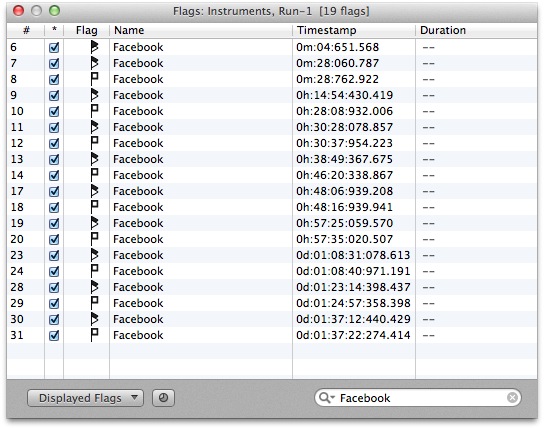Image resolution: width=544 pixels, height=429 pixels.
Task: Uncheck the checkbox for flag 24
Action: 54,271
